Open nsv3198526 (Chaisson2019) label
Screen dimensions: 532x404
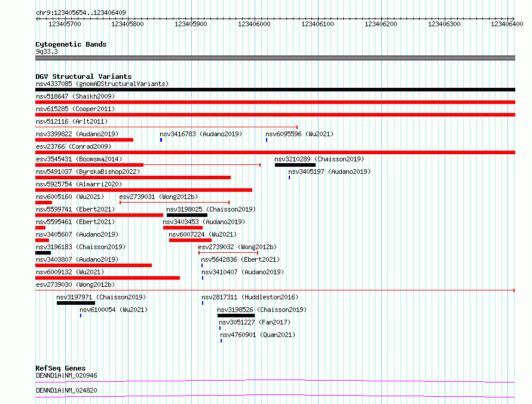pos(262,310)
